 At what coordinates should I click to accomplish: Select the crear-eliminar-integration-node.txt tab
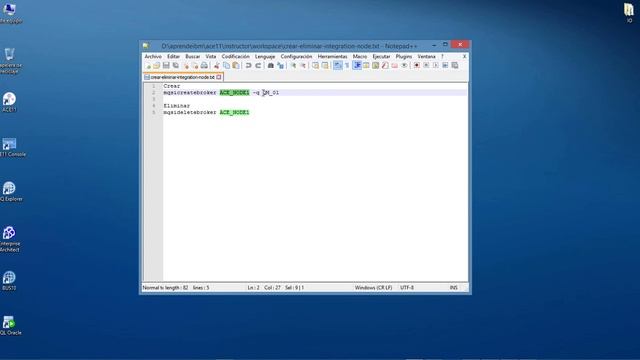(182, 77)
